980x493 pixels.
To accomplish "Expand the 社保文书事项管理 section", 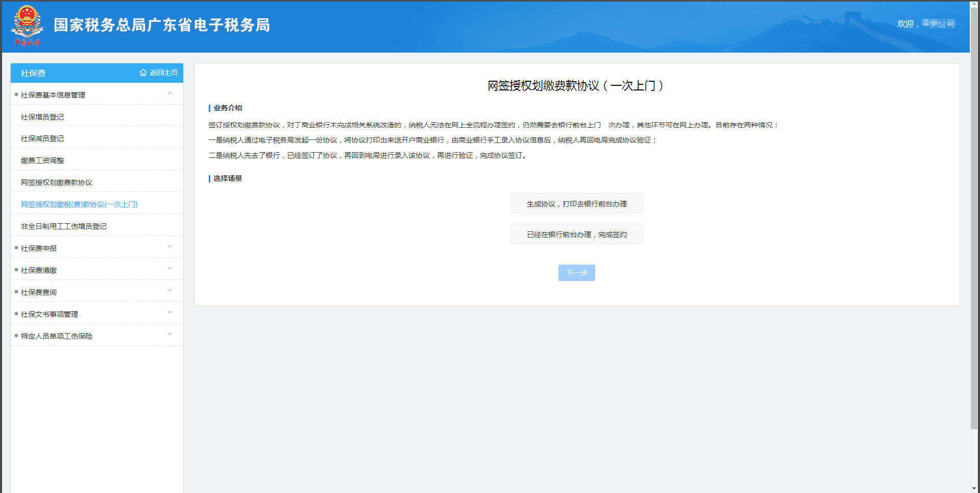I will point(170,313).
